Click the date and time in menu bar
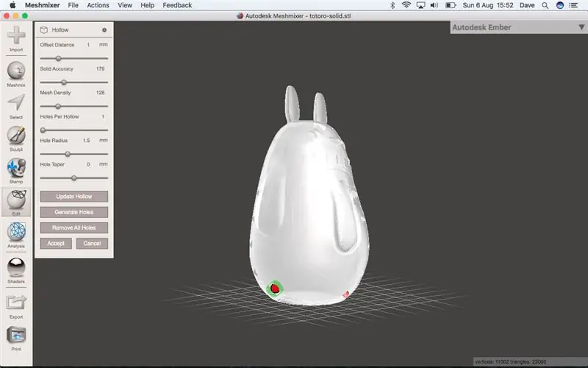588x368 pixels. point(488,5)
